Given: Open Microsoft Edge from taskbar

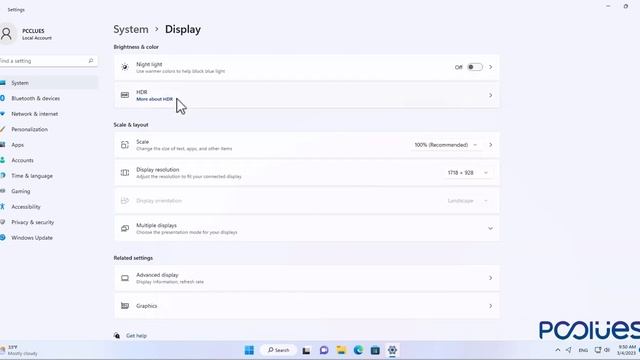Looking at the screenshot, I should [358, 350].
